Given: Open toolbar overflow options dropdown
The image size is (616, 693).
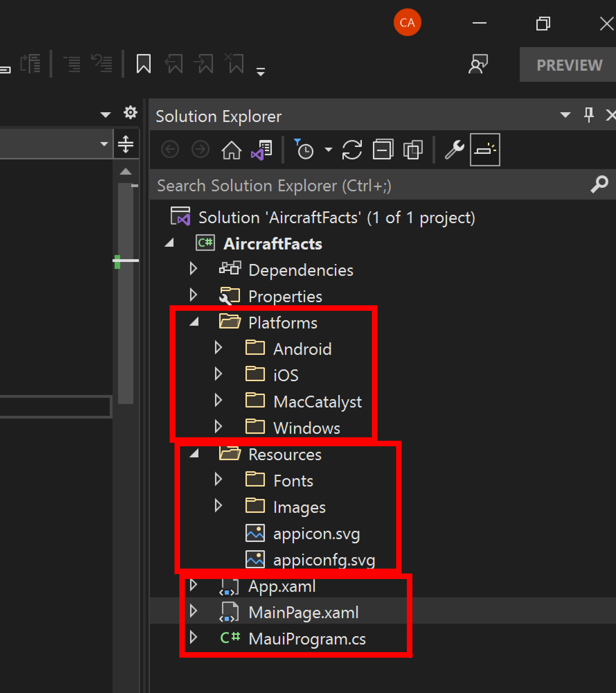Looking at the screenshot, I should click(x=261, y=72).
